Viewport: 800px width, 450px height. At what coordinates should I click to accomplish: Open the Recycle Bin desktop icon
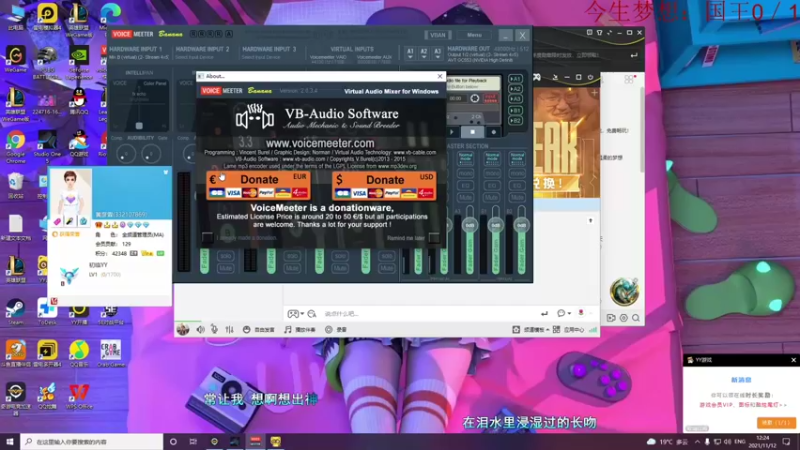[x=16, y=186]
